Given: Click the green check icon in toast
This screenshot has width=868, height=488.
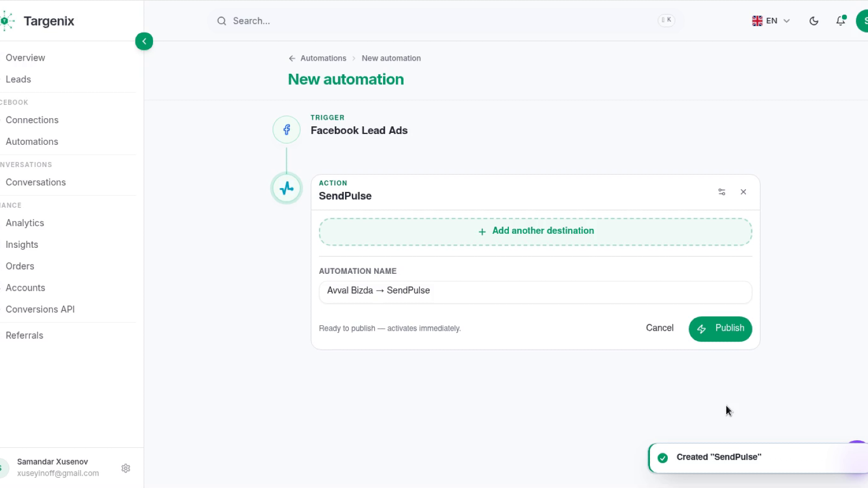Looking at the screenshot, I should click(662, 458).
